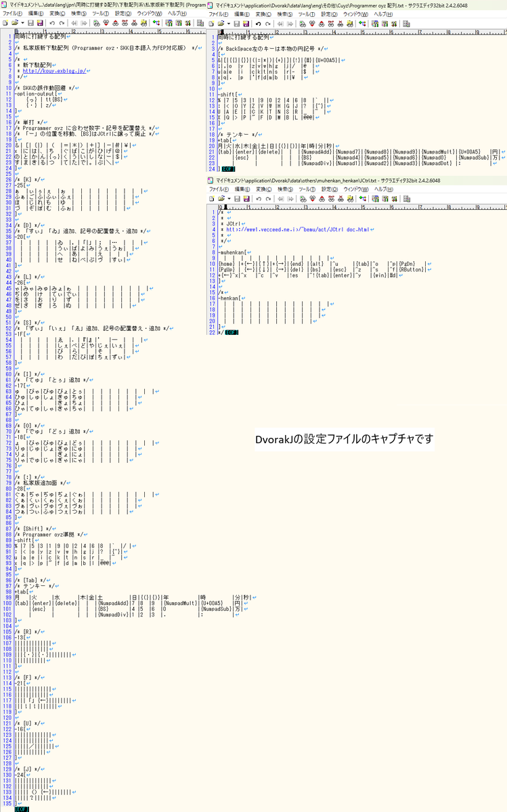Screen dimensions: 507x812
Task: Clear search marks in JCtrl.txt window
Action: pyautogui.click(x=340, y=199)
